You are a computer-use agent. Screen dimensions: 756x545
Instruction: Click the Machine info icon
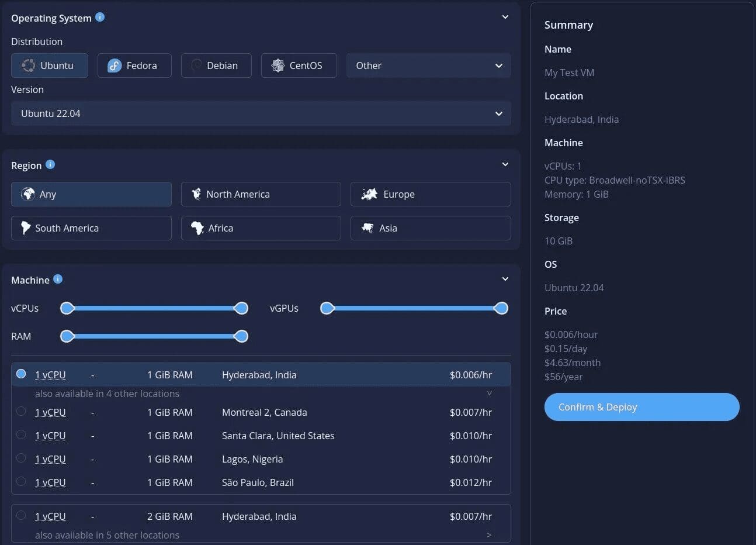click(x=58, y=280)
